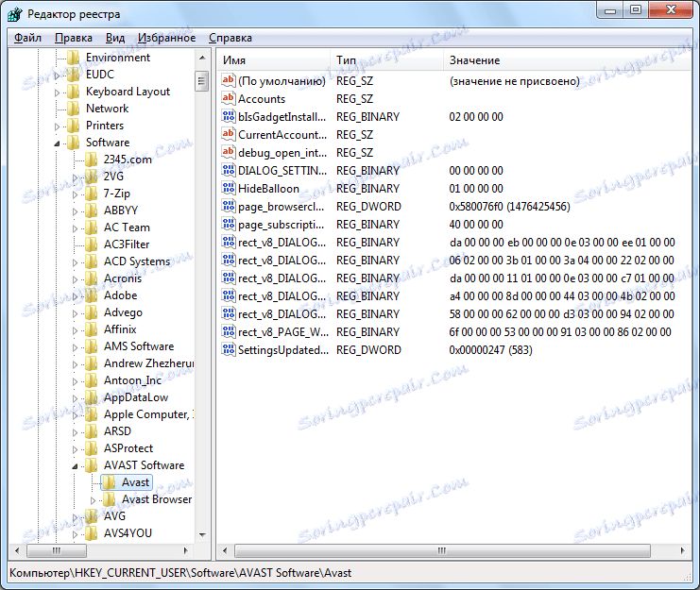The width and height of the screenshot is (700, 590).
Task: Click the icon of page_browsercl value
Action: tap(228, 206)
